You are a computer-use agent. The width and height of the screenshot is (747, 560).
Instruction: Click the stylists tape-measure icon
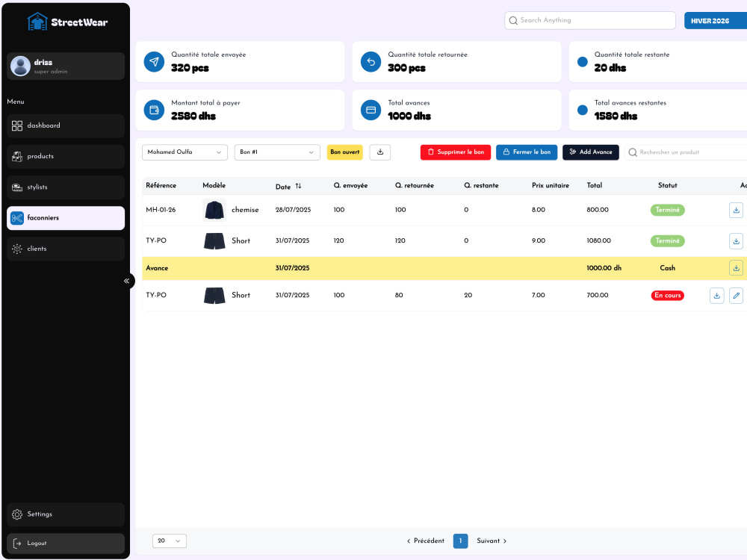tap(17, 187)
